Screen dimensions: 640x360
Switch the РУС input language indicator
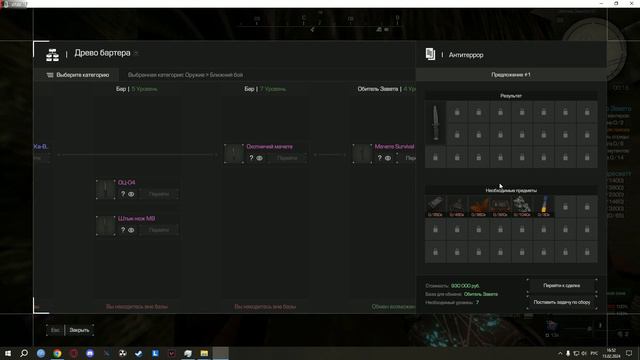pyautogui.click(x=594, y=353)
